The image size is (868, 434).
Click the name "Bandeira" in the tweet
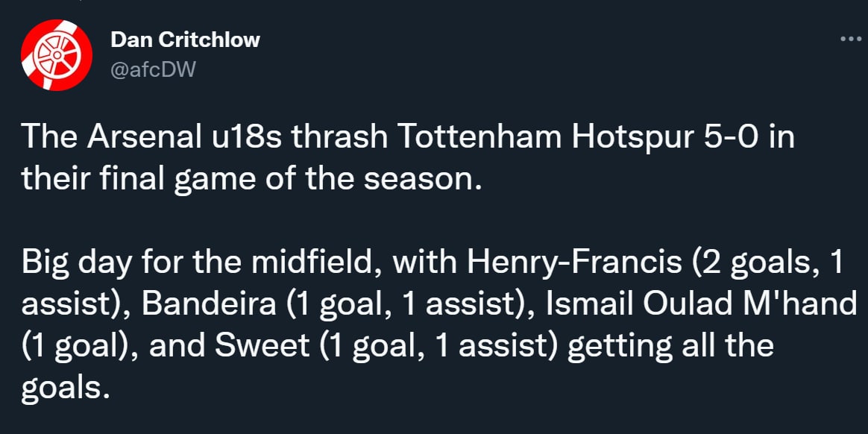(212, 304)
